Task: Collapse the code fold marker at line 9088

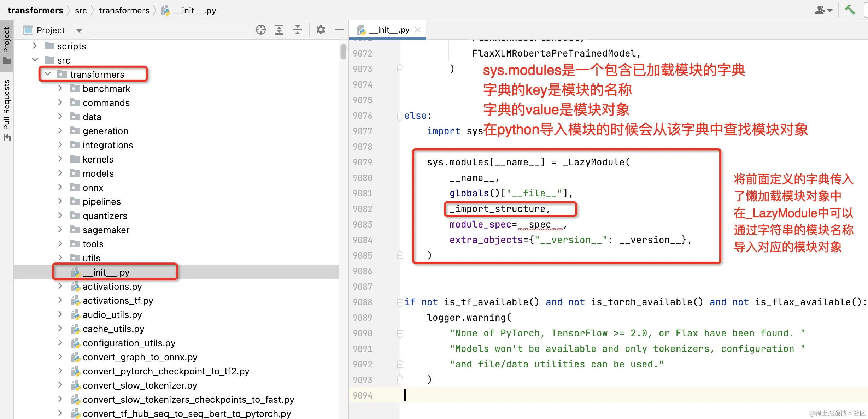Action: pyautogui.click(x=400, y=302)
